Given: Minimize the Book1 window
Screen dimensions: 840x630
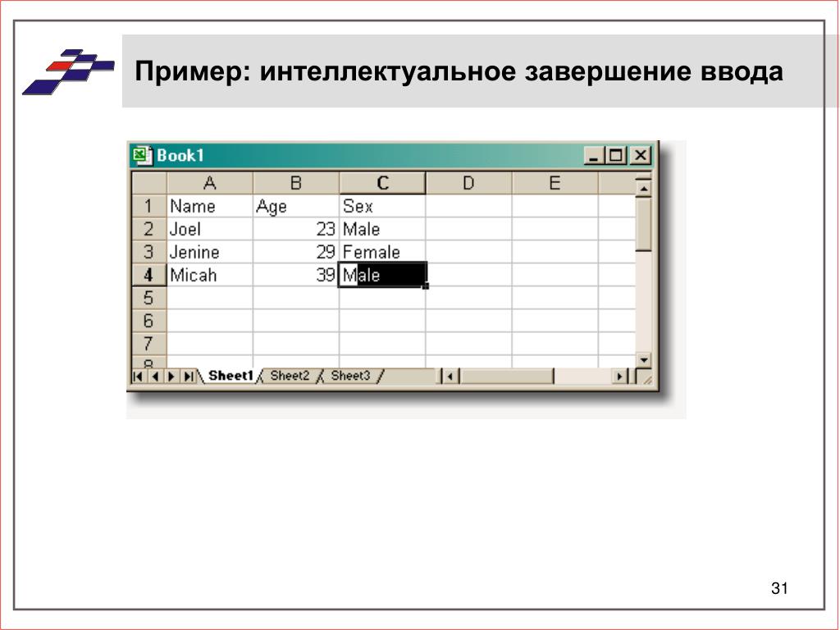Looking at the screenshot, I should point(594,156).
